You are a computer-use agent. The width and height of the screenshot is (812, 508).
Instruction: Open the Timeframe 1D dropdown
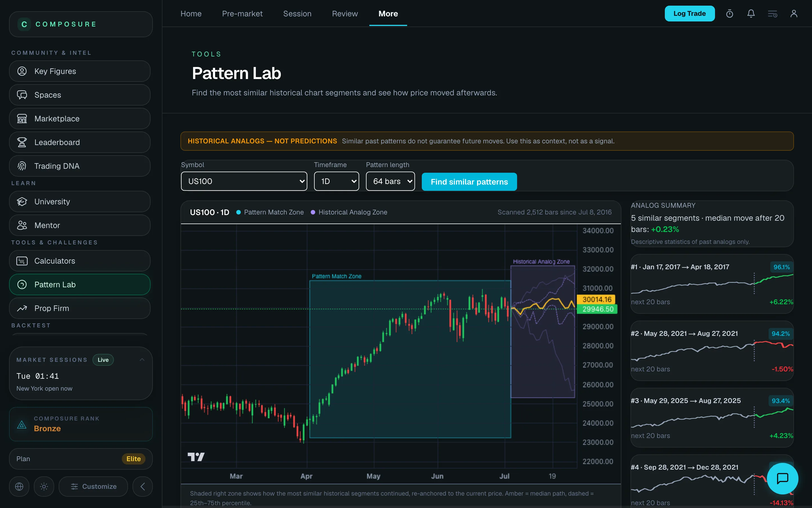[337, 181]
